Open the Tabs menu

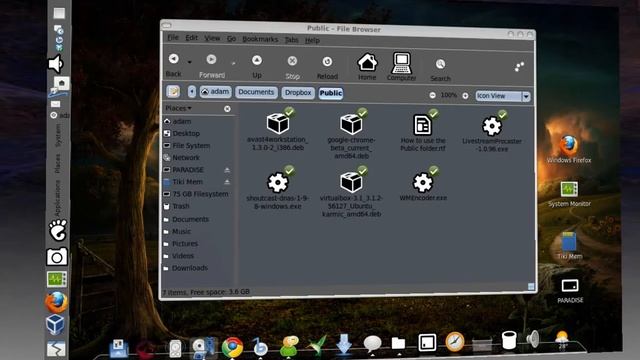point(291,40)
